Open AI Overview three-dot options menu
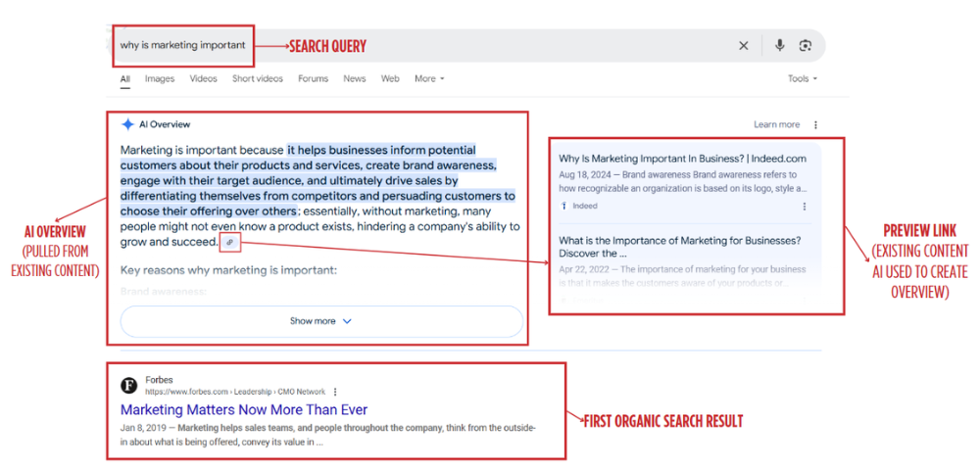 click(x=815, y=125)
